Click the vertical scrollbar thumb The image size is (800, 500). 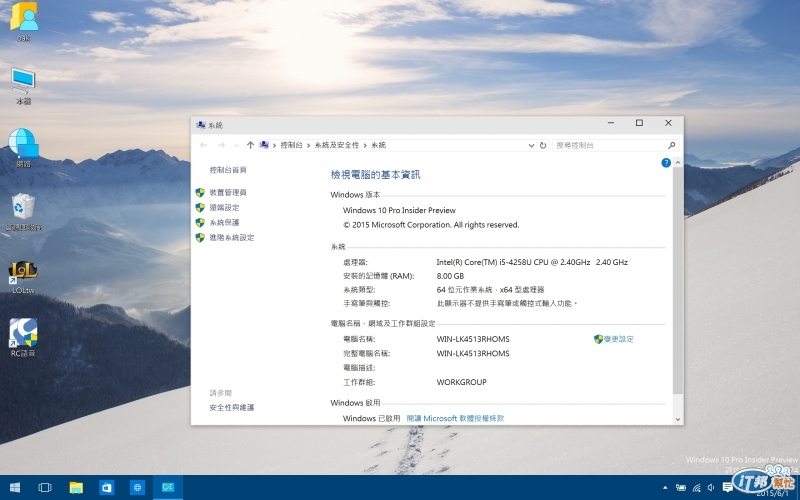coord(678,281)
